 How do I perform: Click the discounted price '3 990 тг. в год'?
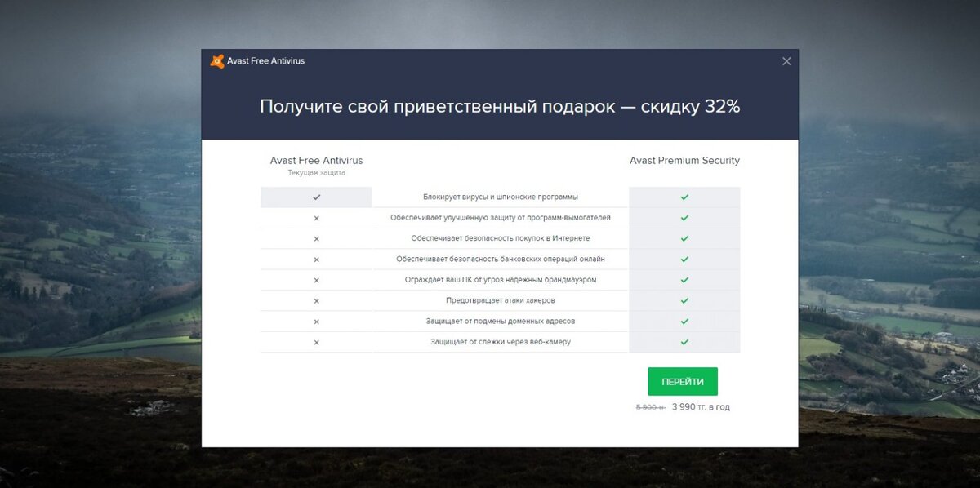pos(701,406)
